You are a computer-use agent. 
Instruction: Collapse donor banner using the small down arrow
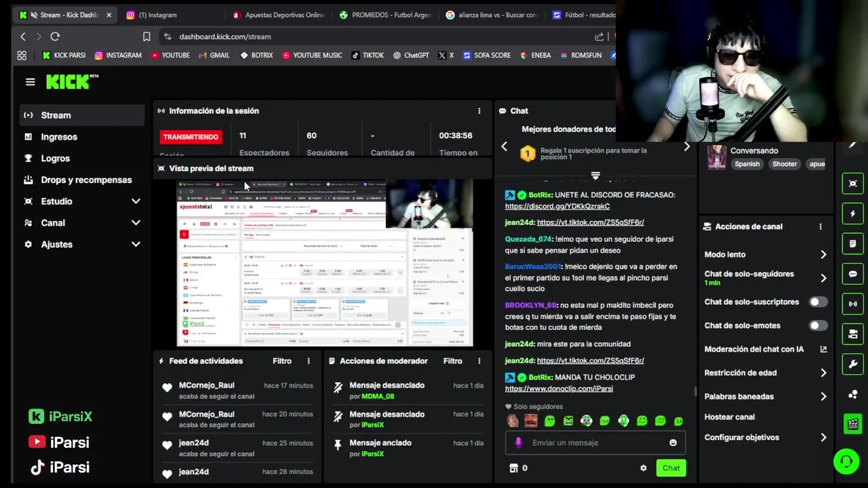595,176
